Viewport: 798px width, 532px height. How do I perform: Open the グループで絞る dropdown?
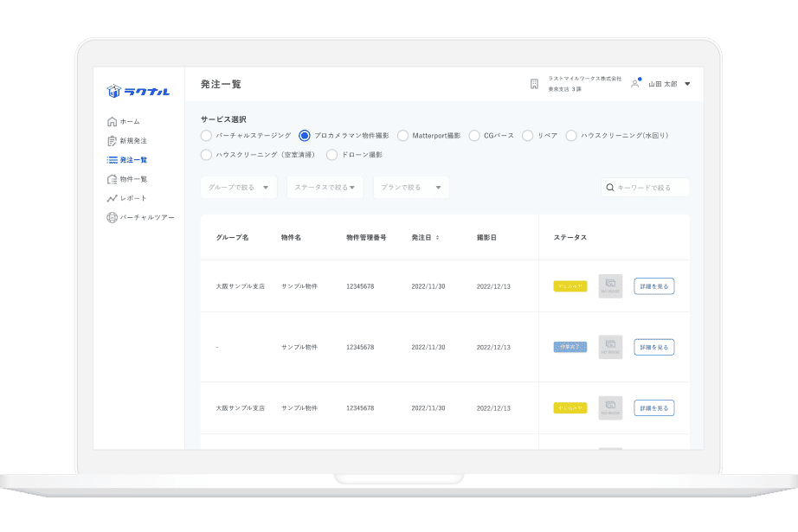pos(239,187)
